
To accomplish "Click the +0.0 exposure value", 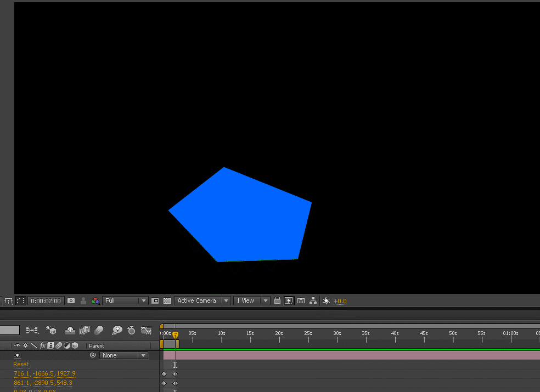I will tap(340, 301).
